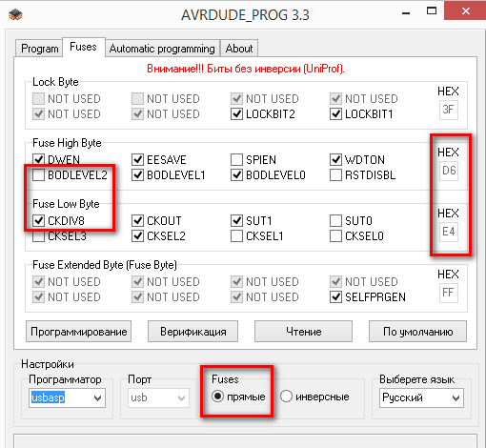
Task: Click the Lock Byte HEX field 3F
Action: click(x=449, y=110)
